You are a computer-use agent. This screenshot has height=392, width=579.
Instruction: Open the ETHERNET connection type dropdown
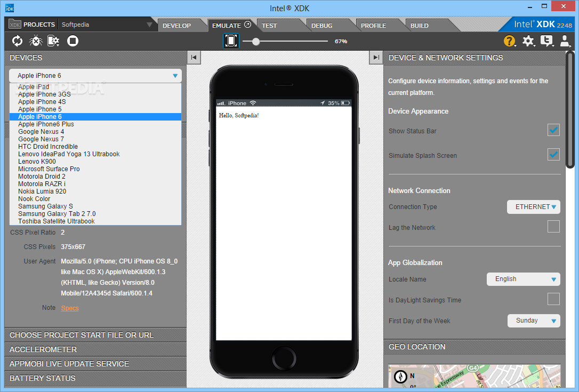pyautogui.click(x=533, y=207)
